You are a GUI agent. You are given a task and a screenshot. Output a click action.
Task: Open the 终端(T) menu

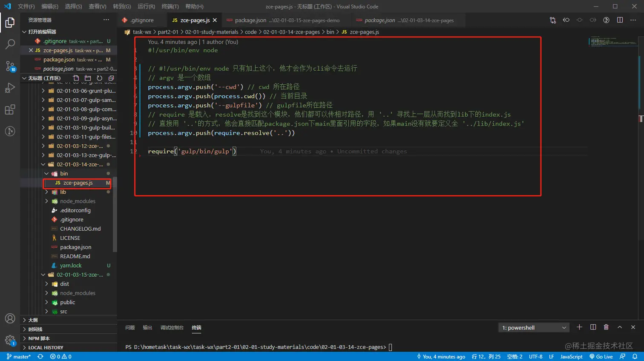(x=170, y=6)
